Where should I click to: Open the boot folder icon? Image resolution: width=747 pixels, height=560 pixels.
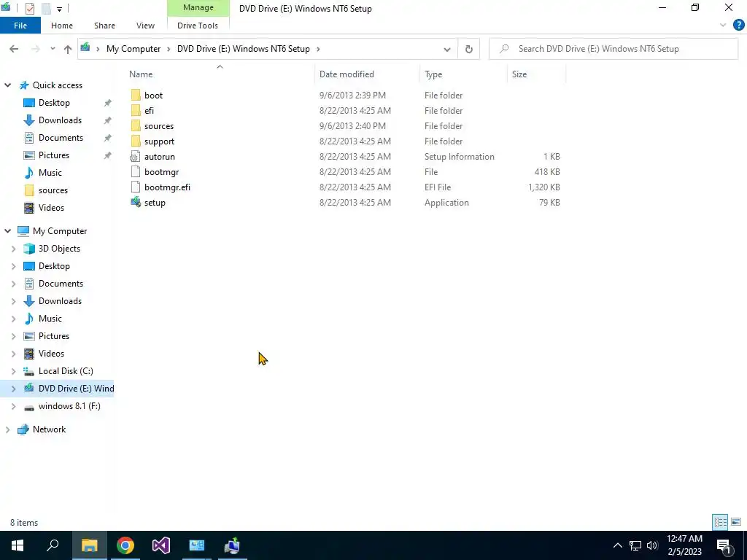click(136, 96)
